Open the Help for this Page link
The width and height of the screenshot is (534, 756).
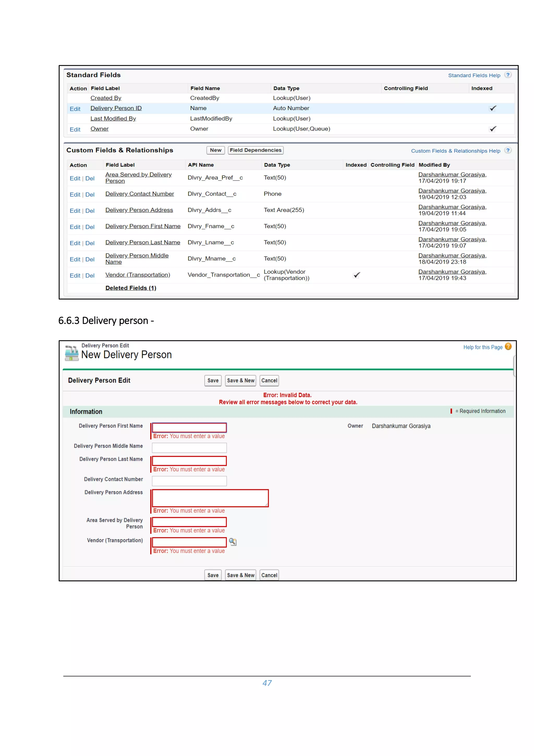point(483,347)
